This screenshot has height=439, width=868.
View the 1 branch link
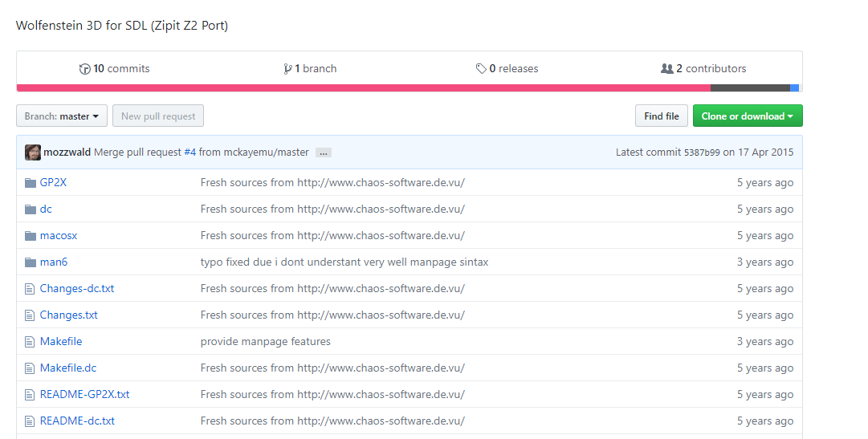point(310,69)
